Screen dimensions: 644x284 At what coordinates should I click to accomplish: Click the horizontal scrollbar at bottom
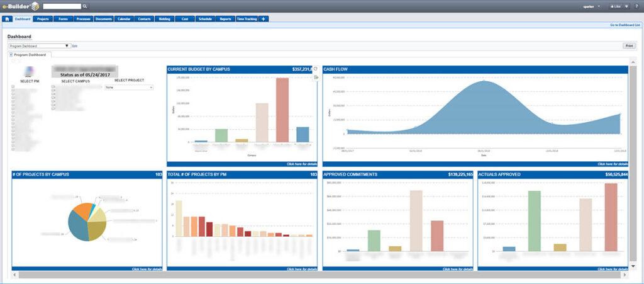coord(314,275)
